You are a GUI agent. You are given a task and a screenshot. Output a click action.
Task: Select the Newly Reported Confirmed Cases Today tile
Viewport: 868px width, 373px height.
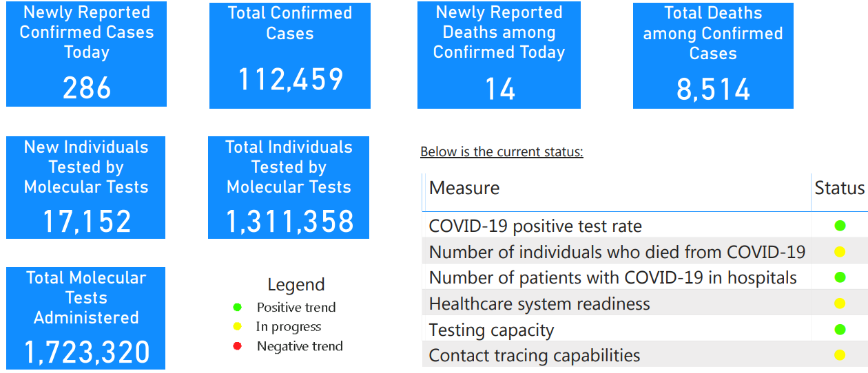point(86,54)
